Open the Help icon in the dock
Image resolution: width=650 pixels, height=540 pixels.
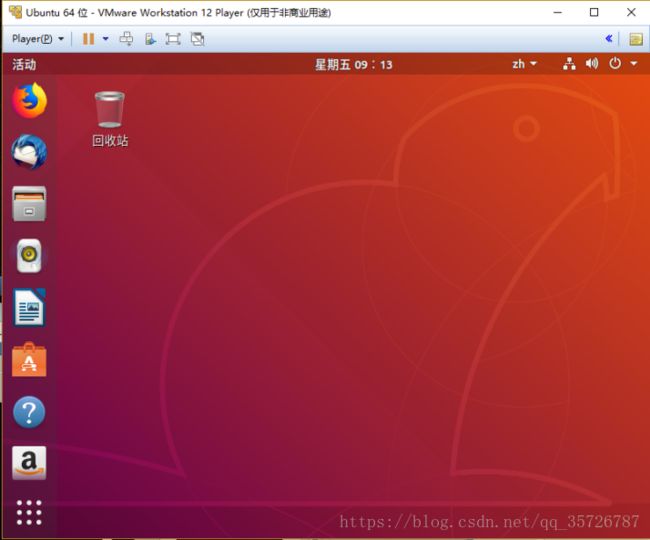click(29, 412)
